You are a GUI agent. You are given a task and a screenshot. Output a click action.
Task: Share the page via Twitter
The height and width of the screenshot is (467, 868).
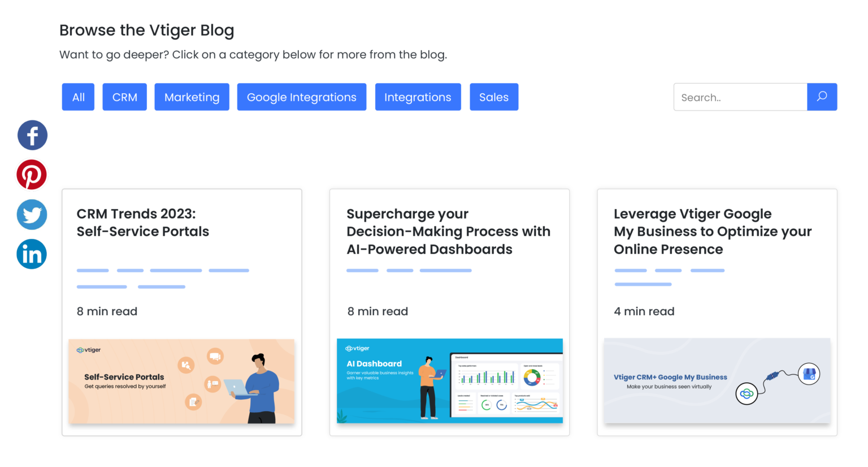tap(32, 215)
